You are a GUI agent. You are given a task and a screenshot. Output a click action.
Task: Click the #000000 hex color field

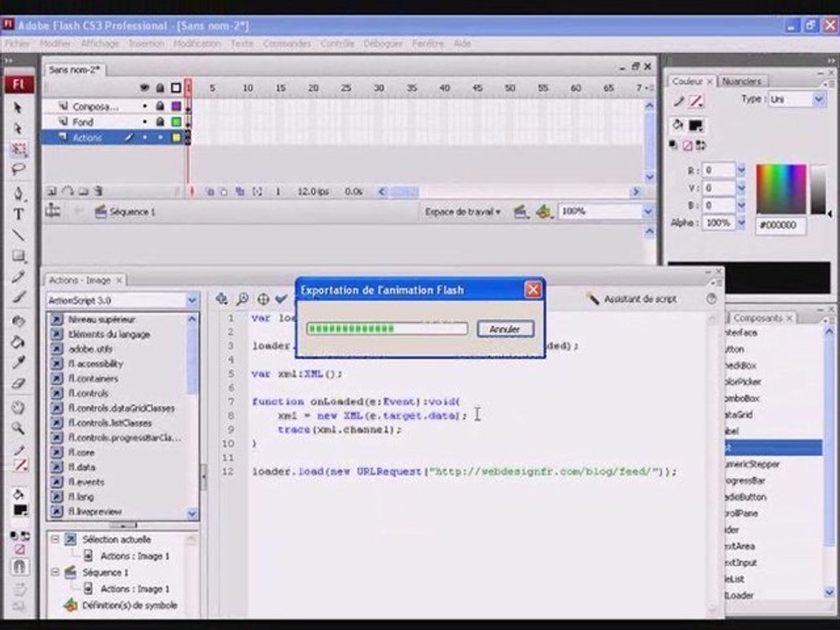tap(781, 225)
